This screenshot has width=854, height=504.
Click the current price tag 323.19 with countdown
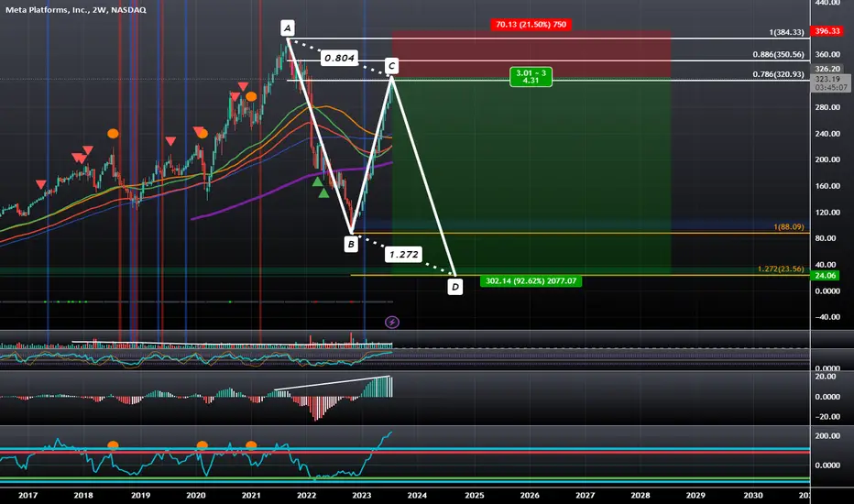[x=830, y=83]
